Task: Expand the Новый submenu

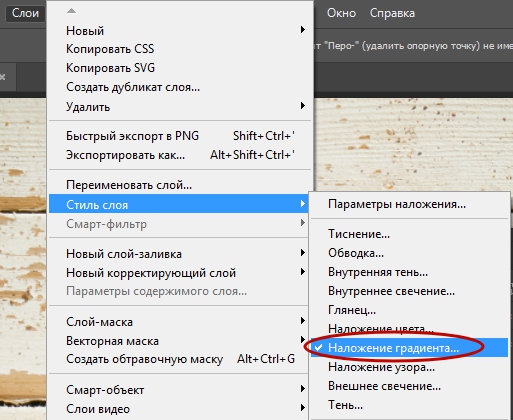Action: point(180,31)
